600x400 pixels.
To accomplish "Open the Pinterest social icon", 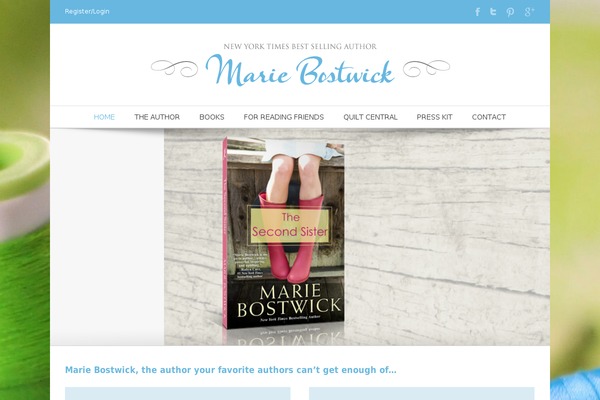I will click(x=510, y=12).
